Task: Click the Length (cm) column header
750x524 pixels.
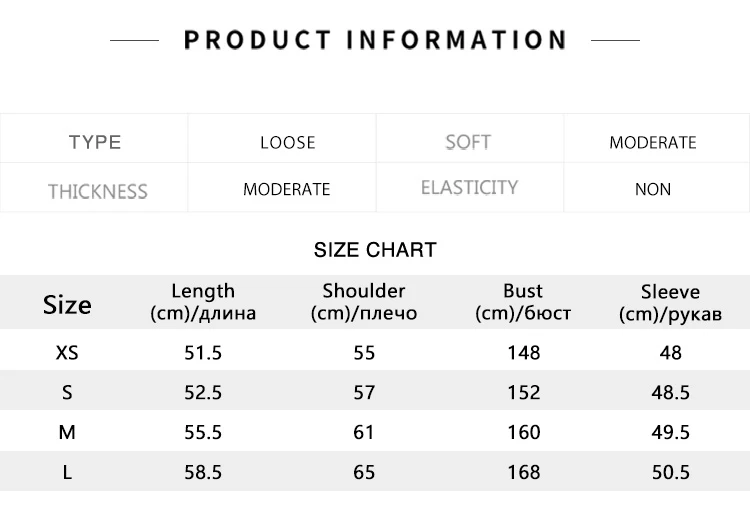Action: (203, 302)
